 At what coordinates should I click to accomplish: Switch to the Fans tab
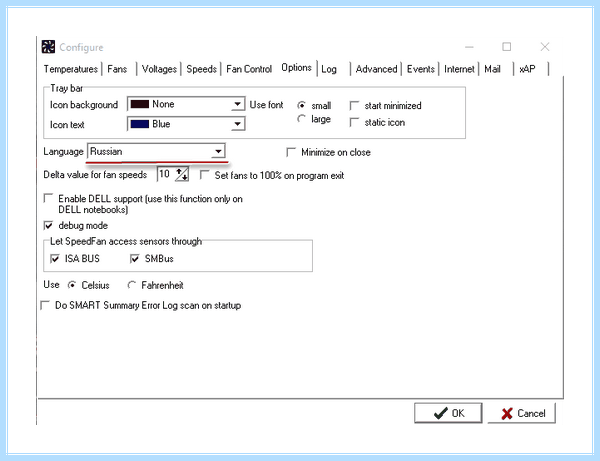[117, 69]
